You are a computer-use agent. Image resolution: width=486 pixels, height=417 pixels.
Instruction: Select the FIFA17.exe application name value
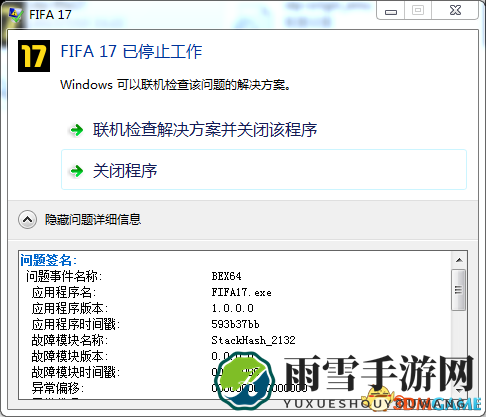click(x=241, y=292)
